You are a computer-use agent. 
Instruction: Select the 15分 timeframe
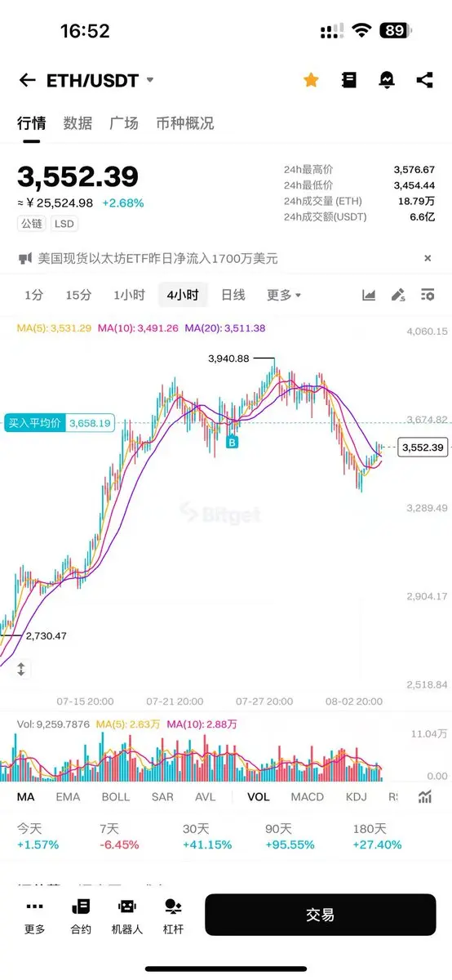(78, 295)
